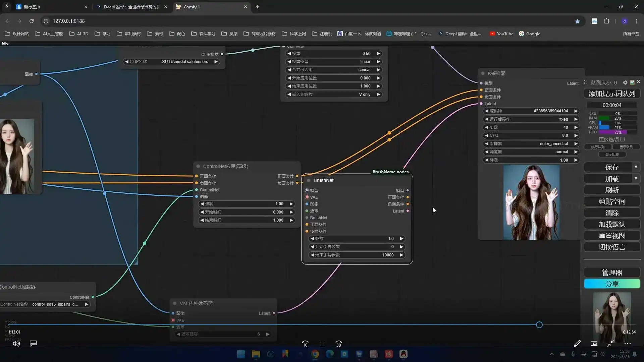Pause the video playback

coord(322,344)
